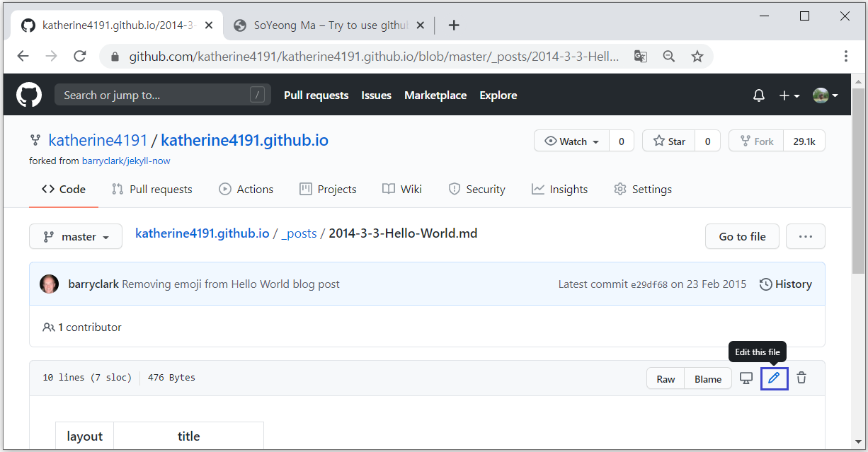Screen dimensions: 868x452
Task: Open Pull requests in top navigation
Action: (x=316, y=95)
